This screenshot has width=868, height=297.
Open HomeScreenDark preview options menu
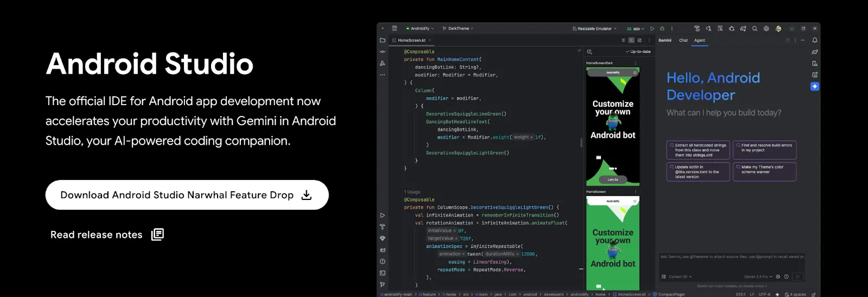tap(636, 63)
